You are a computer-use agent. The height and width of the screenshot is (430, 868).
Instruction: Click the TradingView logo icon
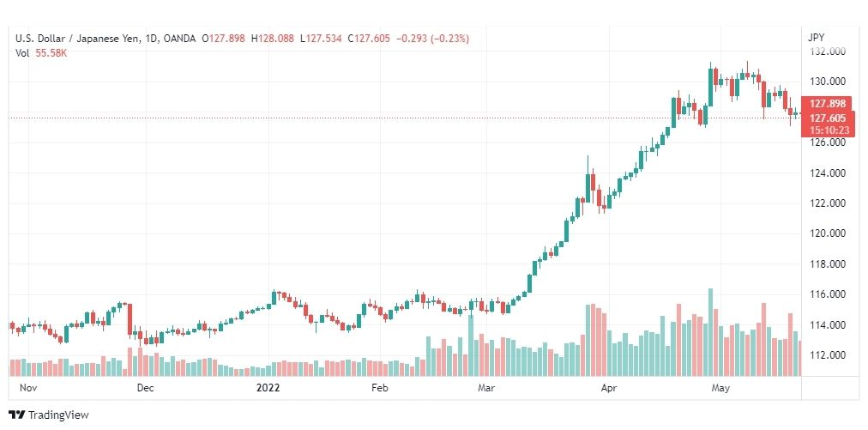coord(17,415)
